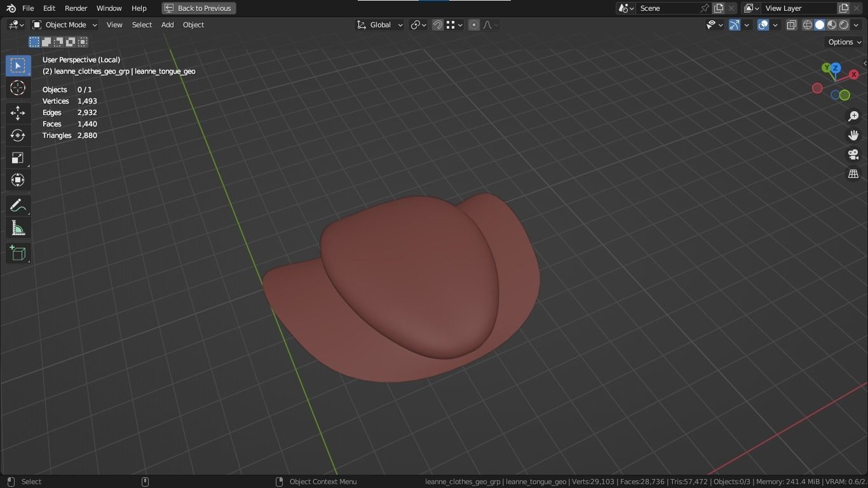Open the viewport Add menu
Viewport: 868px width, 488px height.
(x=167, y=25)
